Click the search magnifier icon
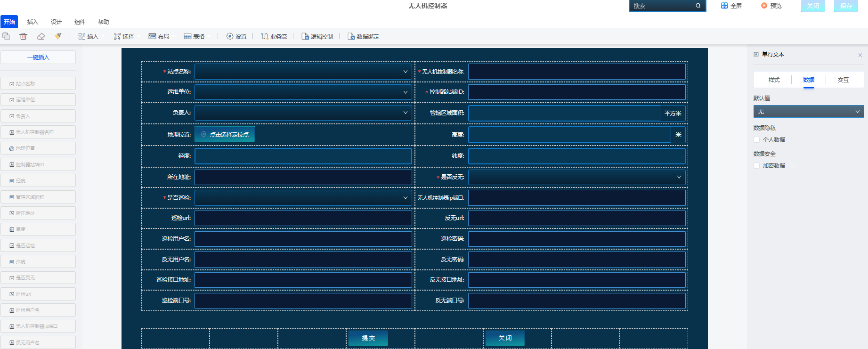 coord(698,6)
